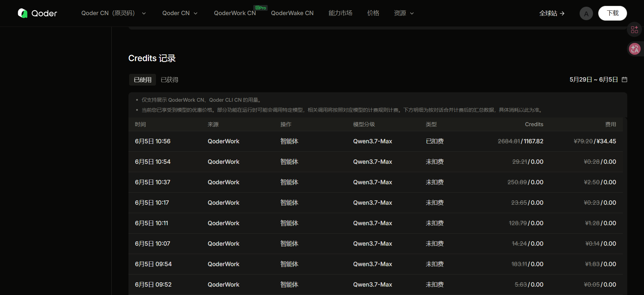
Task: Select the 6月5日 10:56 time cell
Action: point(153,141)
